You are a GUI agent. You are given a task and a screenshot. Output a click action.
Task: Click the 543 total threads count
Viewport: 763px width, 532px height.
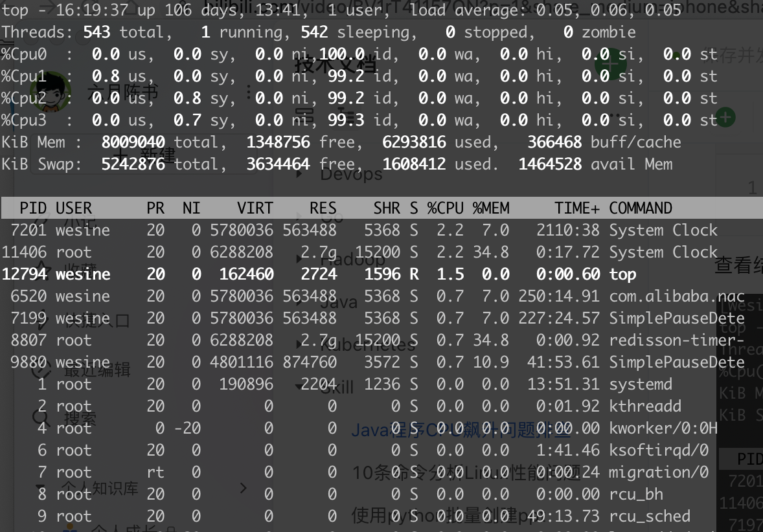coord(97,32)
